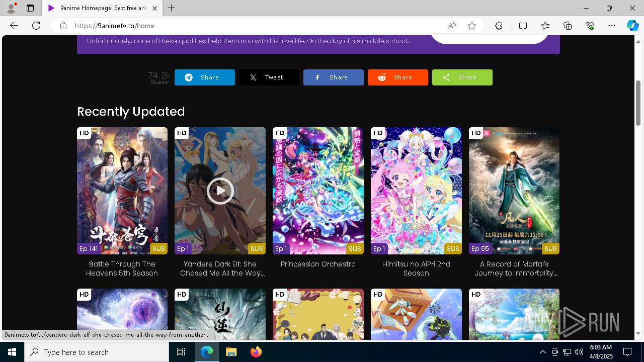Click the page vertical scrollbar thumb
The height and width of the screenshot is (362, 644).
(638, 103)
